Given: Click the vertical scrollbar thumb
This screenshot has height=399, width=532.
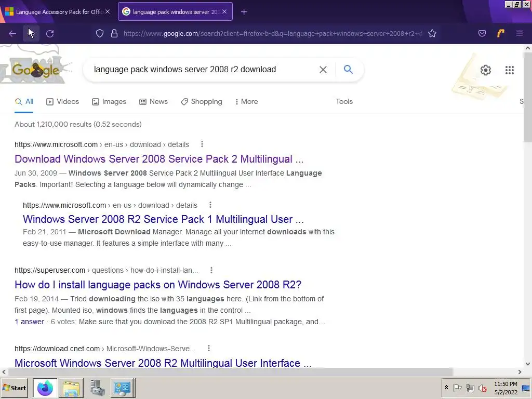Looking at the screenshot, I should (528, 97).
